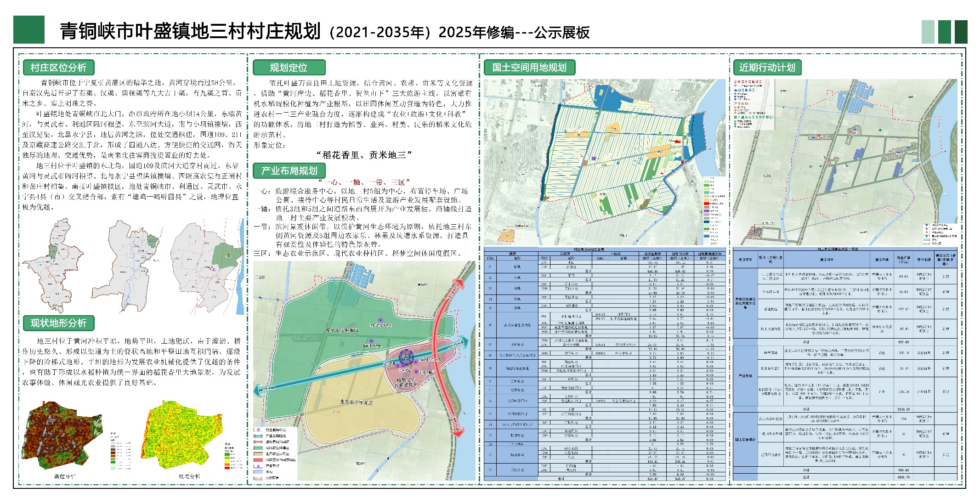Click the 现状地形分析 section header
Screen dimensions: 980x504
click(x=58, y=323)
